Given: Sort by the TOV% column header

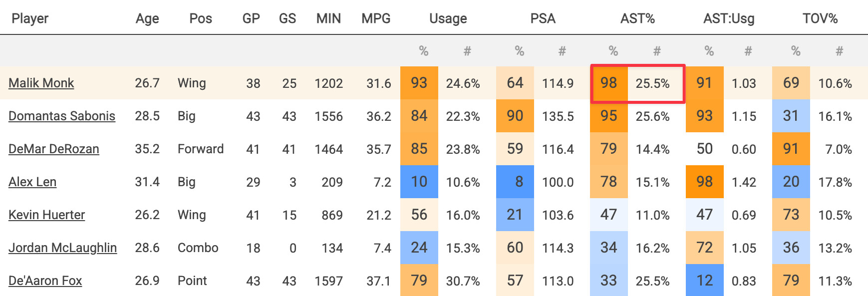Looking at the screenshot, I should (820, 18).
